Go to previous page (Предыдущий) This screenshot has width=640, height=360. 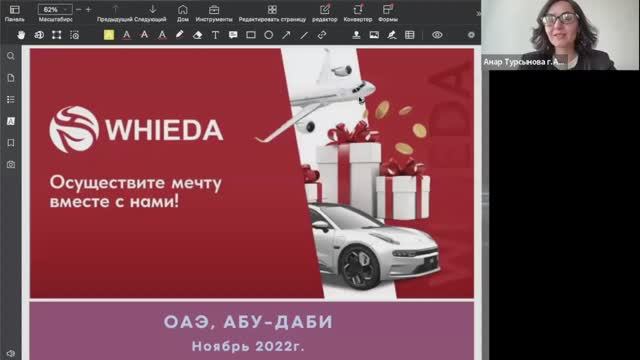pyautogui.click(x=116, y=13)
